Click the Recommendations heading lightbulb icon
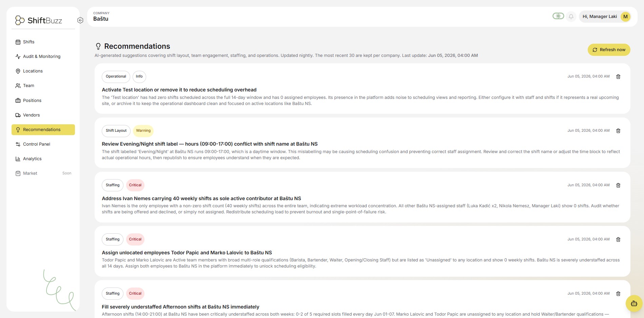This screenshot has height=318, width=644. [x=98, y=46]
